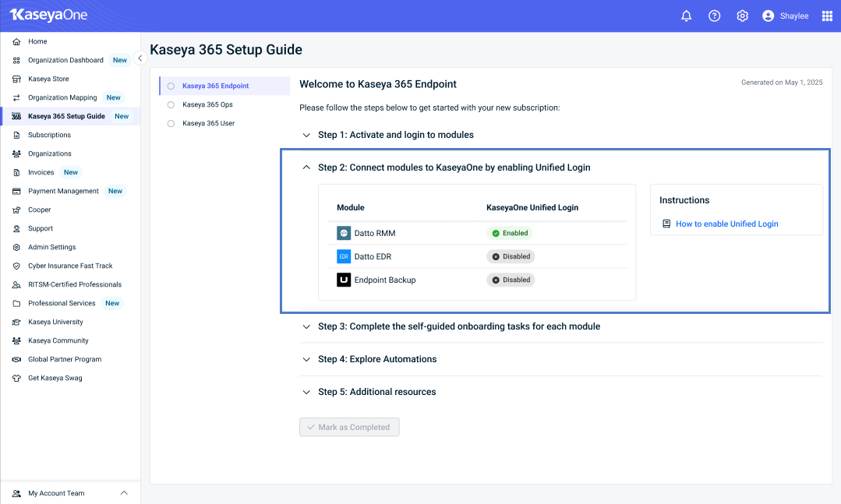Click the Module column header

click(350, 207)
